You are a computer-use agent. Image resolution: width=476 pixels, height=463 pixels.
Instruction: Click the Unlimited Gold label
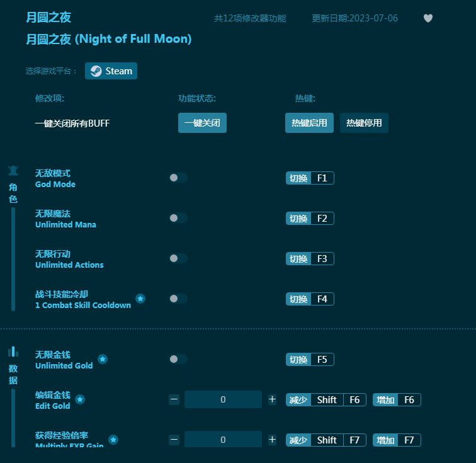coord(64,360)
